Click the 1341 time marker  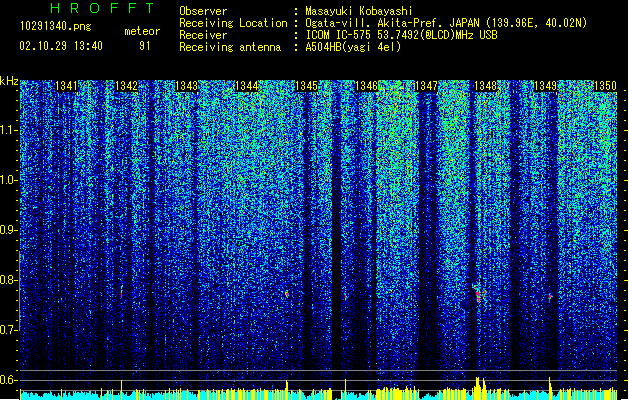(x=66, y=86)
